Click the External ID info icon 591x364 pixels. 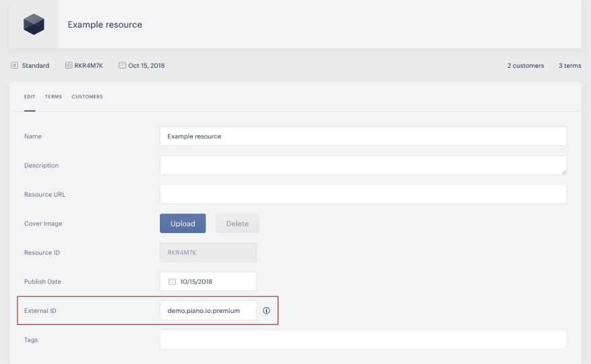pos(267,310)
